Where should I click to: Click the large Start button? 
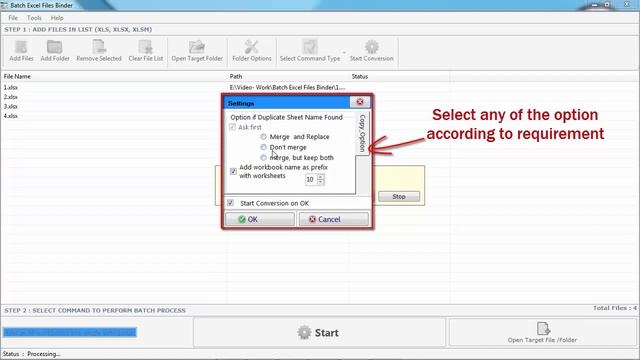319,333
